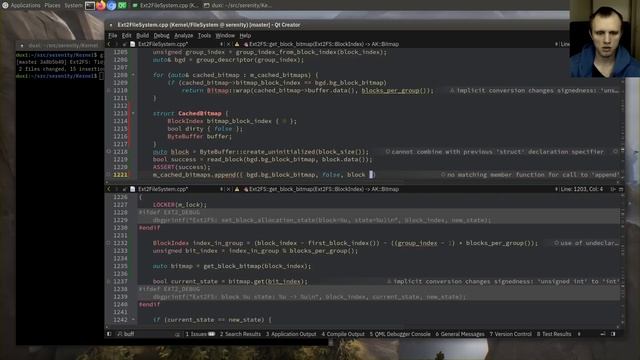Open the 8 Test Results pane

[554, 334]
